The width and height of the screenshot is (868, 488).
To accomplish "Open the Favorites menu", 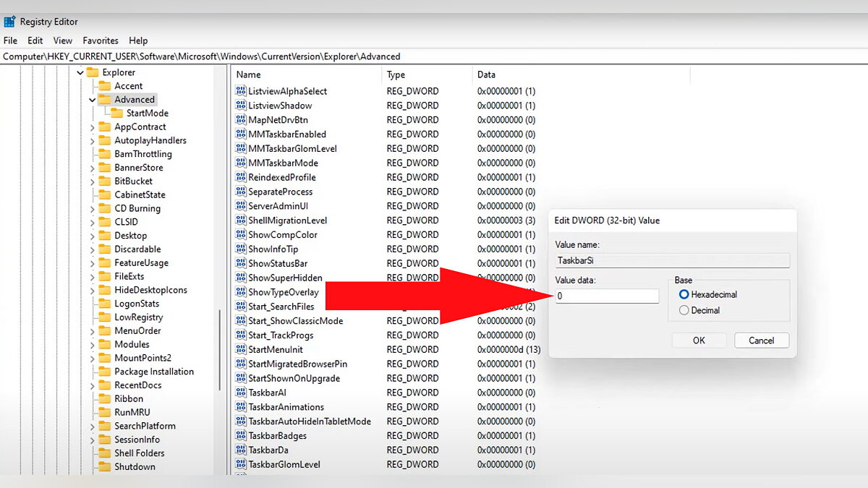I will [101, 40].
